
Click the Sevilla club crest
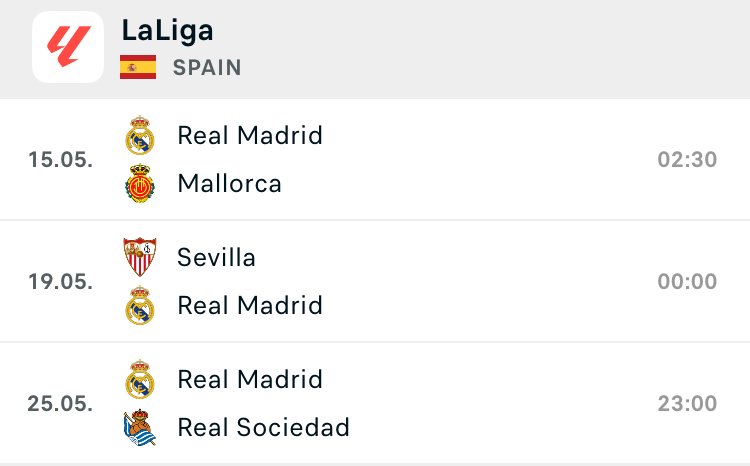tap(140, 257)
